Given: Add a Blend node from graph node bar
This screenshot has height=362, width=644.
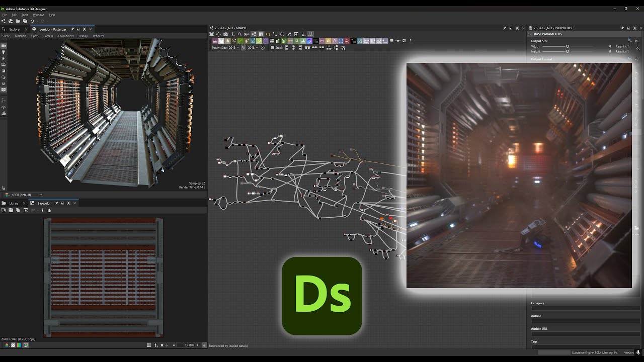Looking at the screenshot, I should (221, 41).
